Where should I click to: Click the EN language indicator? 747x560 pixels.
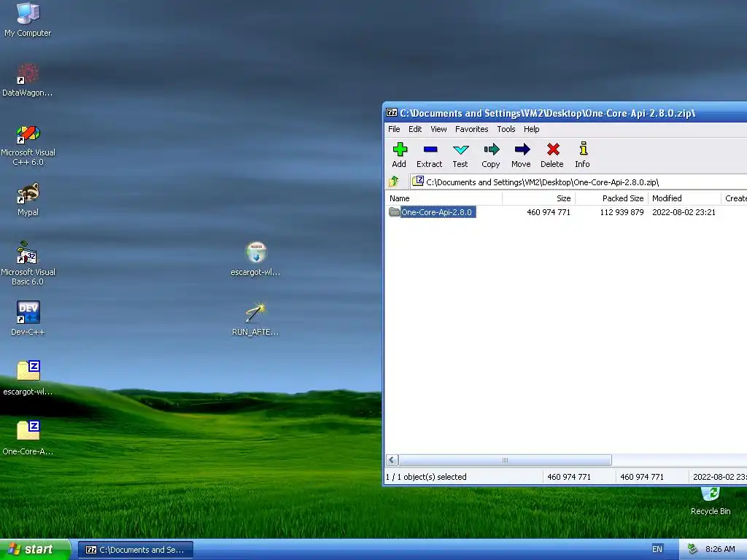coord(657,549)
